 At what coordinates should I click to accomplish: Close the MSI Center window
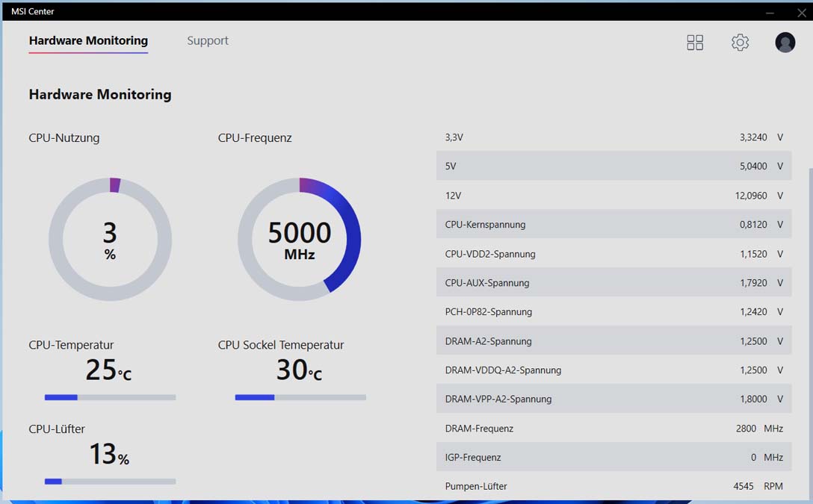pyautogui.click(x=802, y=12)
